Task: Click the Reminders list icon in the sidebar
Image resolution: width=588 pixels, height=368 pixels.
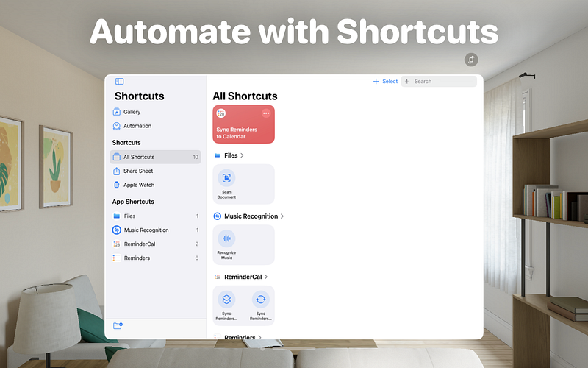Action: tap(117, 258)
